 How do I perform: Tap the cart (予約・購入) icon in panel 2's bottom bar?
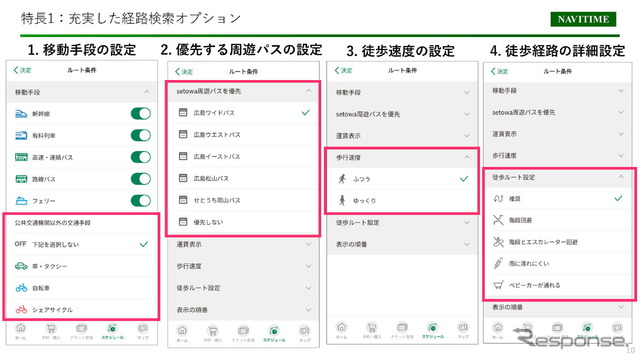[213, 331]
